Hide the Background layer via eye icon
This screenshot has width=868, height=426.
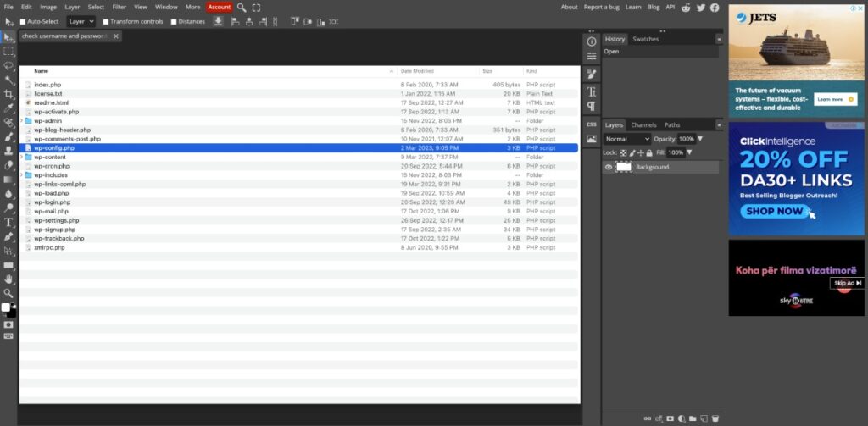pos(609,167)
